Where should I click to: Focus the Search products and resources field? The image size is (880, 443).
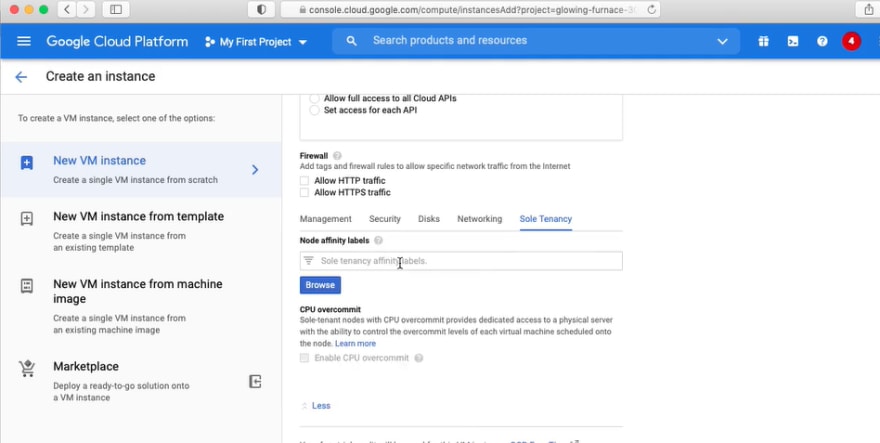pos(536,41)
